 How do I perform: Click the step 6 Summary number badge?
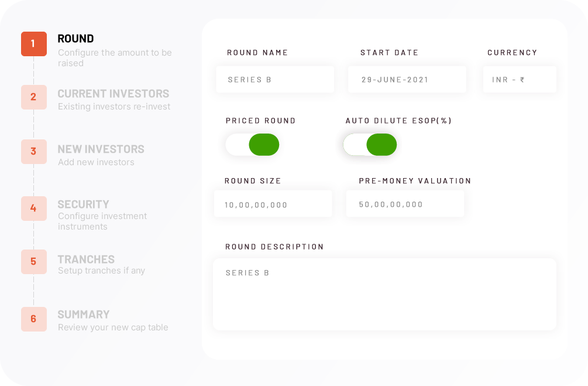pos(34,319)
